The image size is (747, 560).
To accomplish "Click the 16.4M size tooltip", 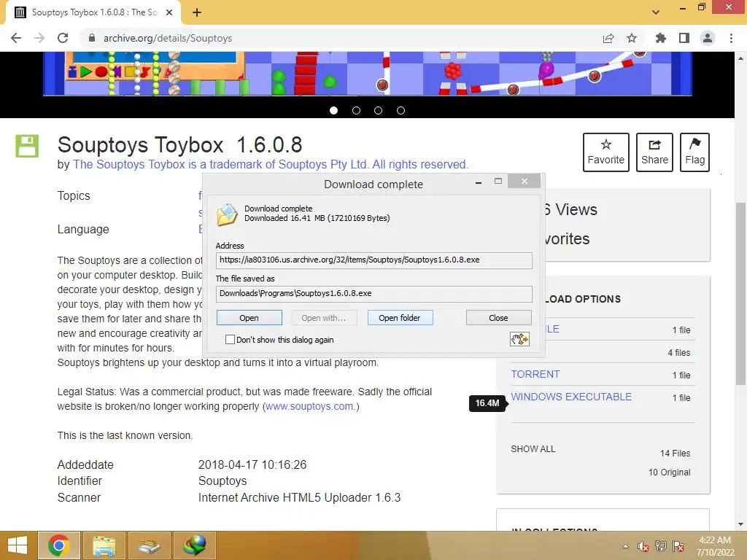I will click(x=487, y=403).
